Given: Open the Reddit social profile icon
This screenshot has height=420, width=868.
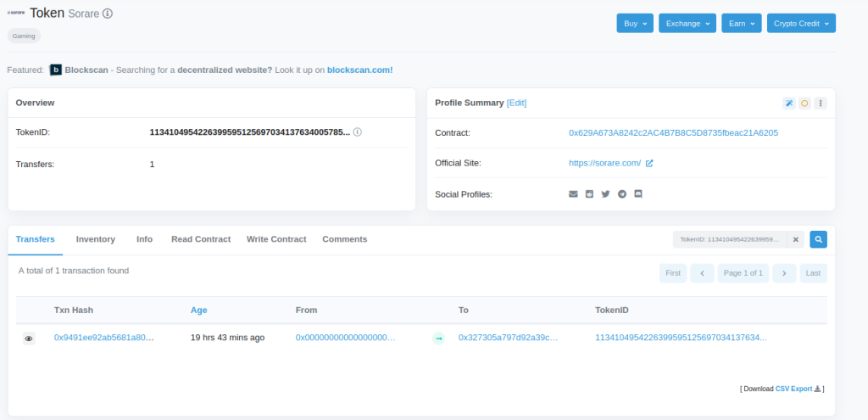Looking at the screenshot, I should [x=589, y=194].
